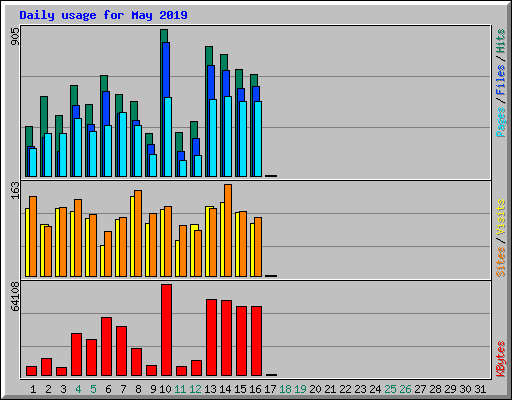Select the 163 middle axis value
The width and height of the screenshot is (512, 400).
point(15,190)
